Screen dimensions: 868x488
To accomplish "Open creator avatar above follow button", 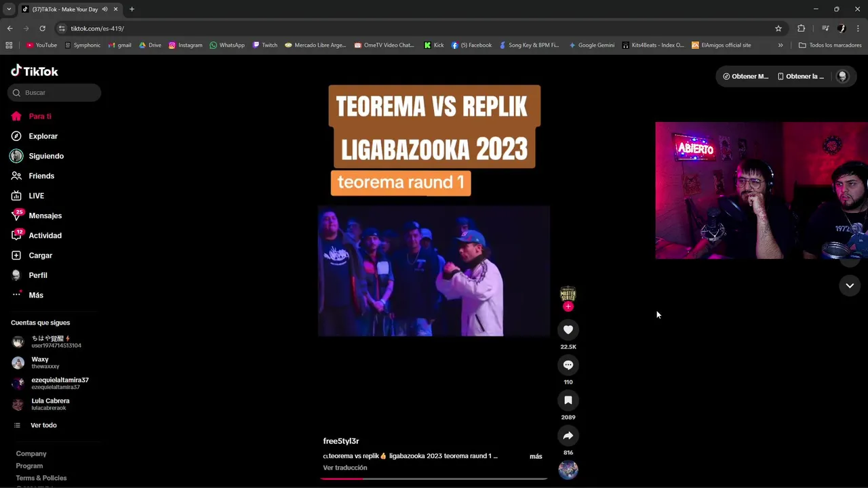I will pyautogui.click(x=568, y=294).
